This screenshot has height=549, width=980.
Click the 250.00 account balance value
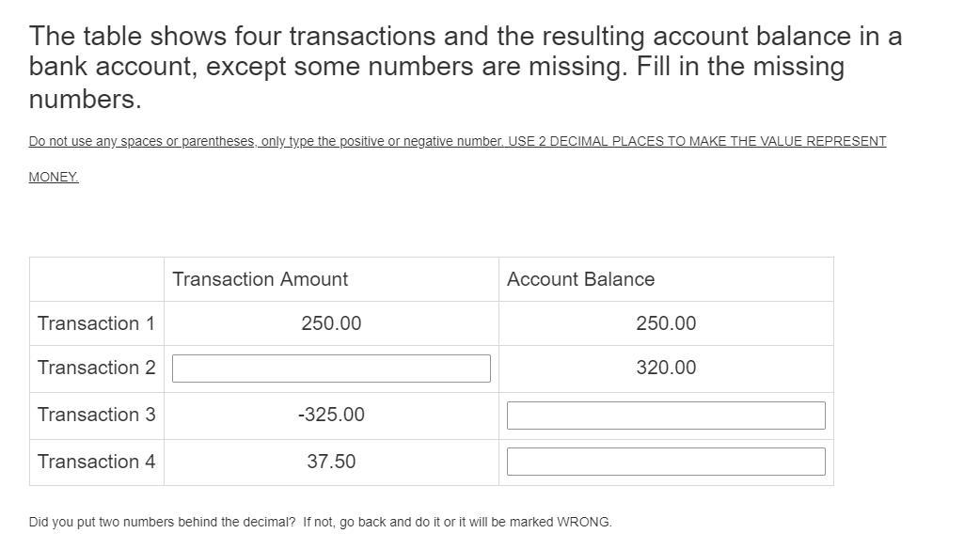coord(666,323)
